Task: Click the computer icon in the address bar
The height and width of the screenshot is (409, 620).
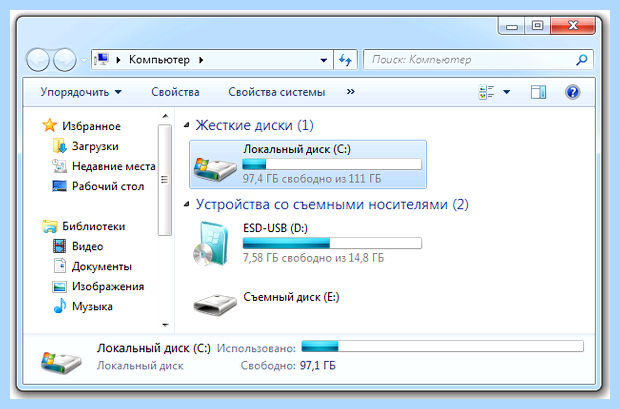Action: 101,60
